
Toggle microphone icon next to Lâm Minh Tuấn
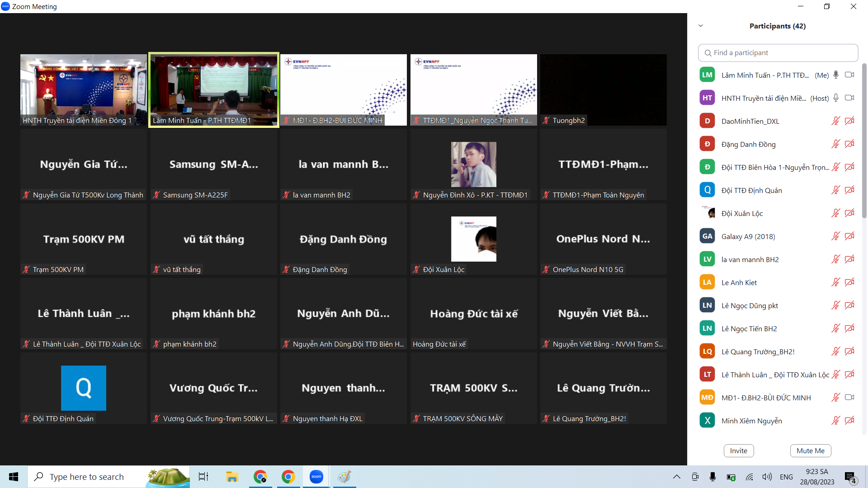tap(836, 75)
